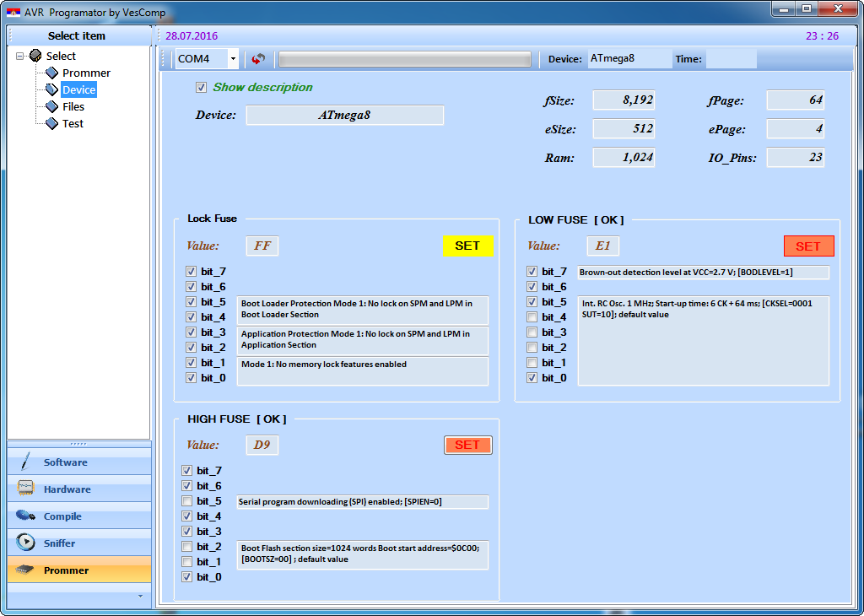Click the chip icon beside Select root

pyautogui.click(x=35, y=56)
